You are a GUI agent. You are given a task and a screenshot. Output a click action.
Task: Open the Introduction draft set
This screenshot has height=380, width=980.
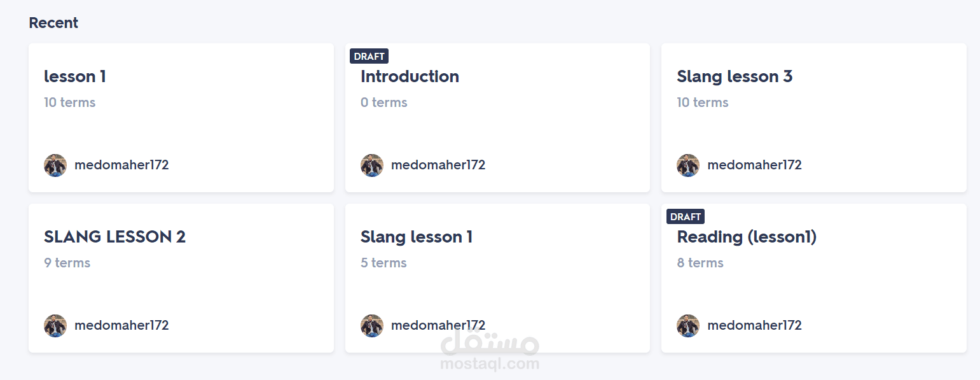pyautogui.click(x=410, y=77)
